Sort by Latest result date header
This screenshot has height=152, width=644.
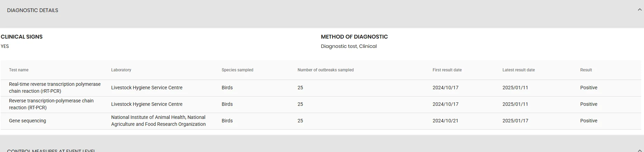point(519,70)
